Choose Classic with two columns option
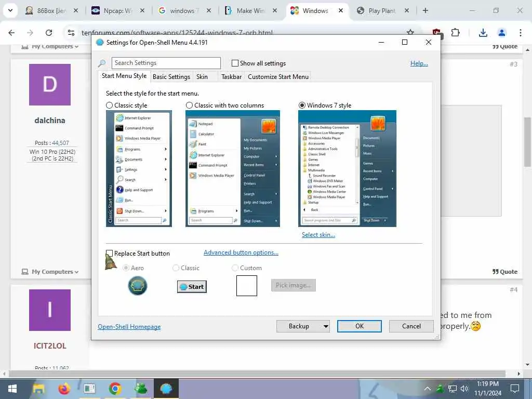The height and width of the screenshot is (399, 532). [189, 105]
